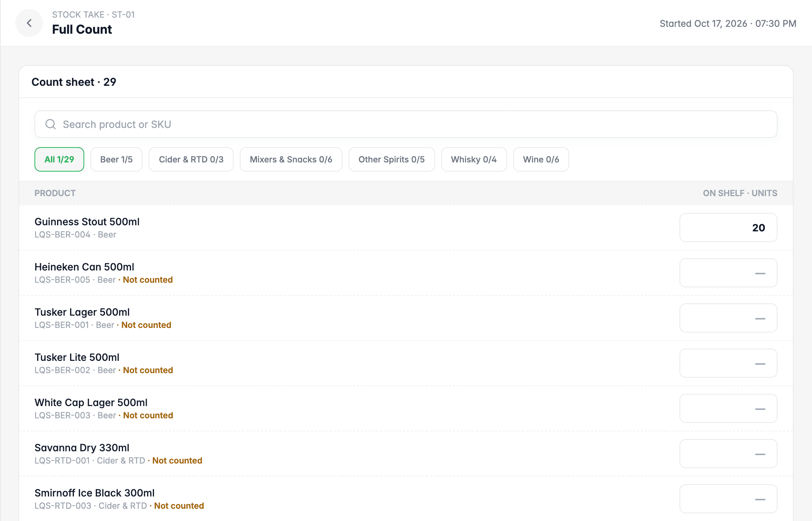Image resolution: width=812 pixels, height=521 pixels.
Task: Select the Heineken Can 500ml product name
Action: (x=84, y=267)
